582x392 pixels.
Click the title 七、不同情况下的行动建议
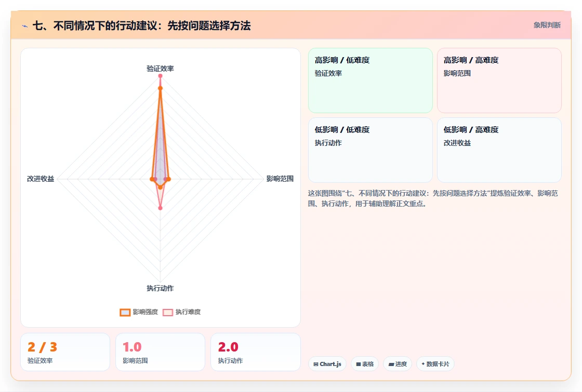click(141, 25)
